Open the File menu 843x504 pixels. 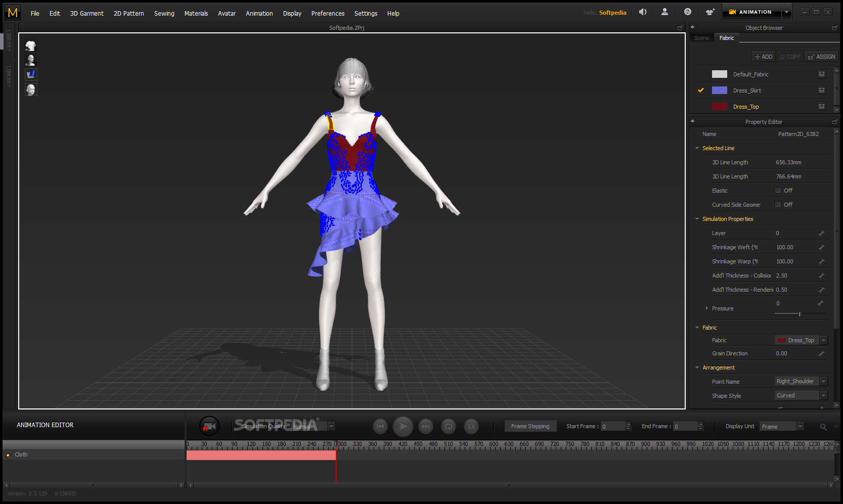(35, 14)
